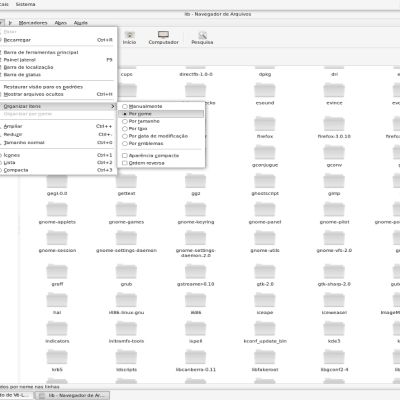
Task: Select the kde3 folder icon
Action: click(334, 329)
